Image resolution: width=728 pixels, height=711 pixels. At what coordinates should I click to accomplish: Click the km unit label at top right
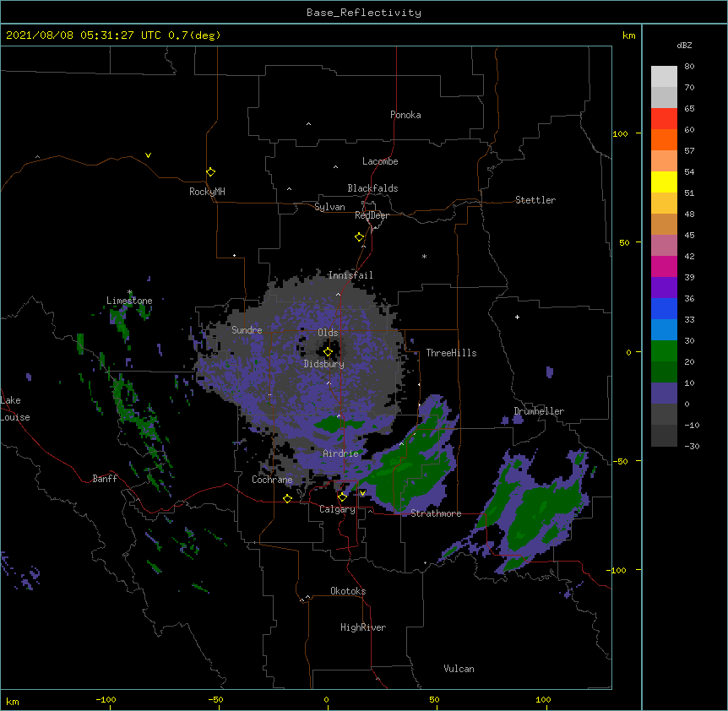(628, 35)
